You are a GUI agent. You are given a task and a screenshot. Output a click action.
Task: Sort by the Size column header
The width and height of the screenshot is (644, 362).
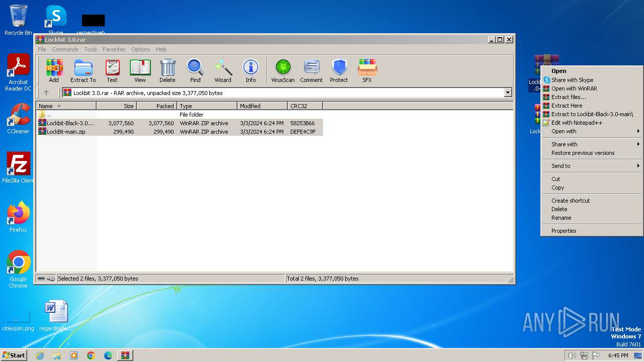[x=117, y=106]
